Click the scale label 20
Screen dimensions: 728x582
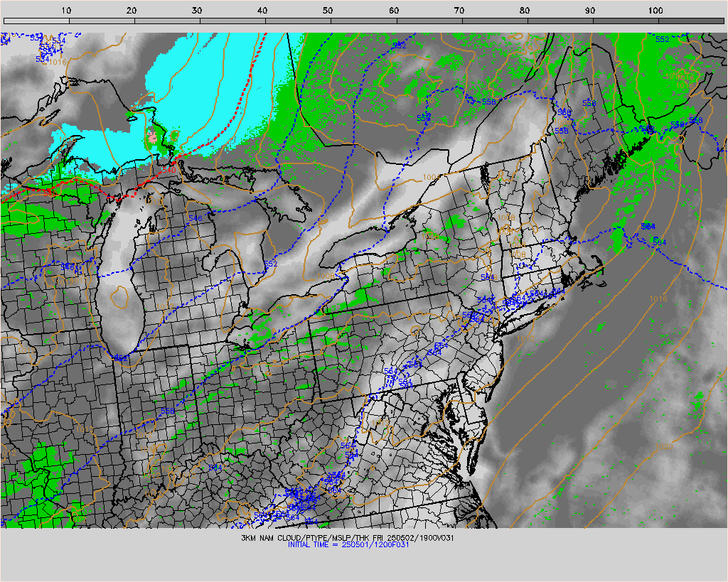pos(132,10)
